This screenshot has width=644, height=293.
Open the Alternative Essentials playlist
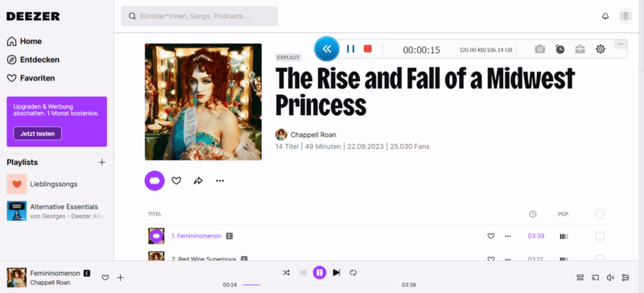pos(64,207)
